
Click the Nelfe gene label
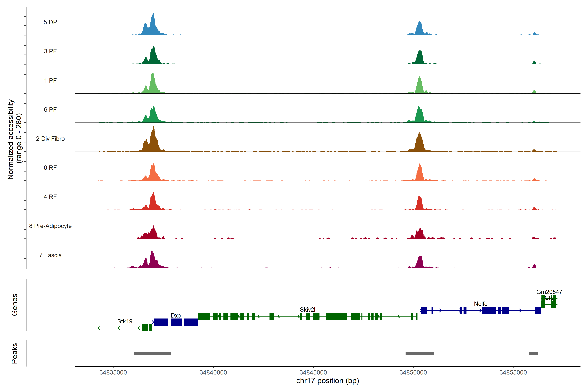click(481, 303)
